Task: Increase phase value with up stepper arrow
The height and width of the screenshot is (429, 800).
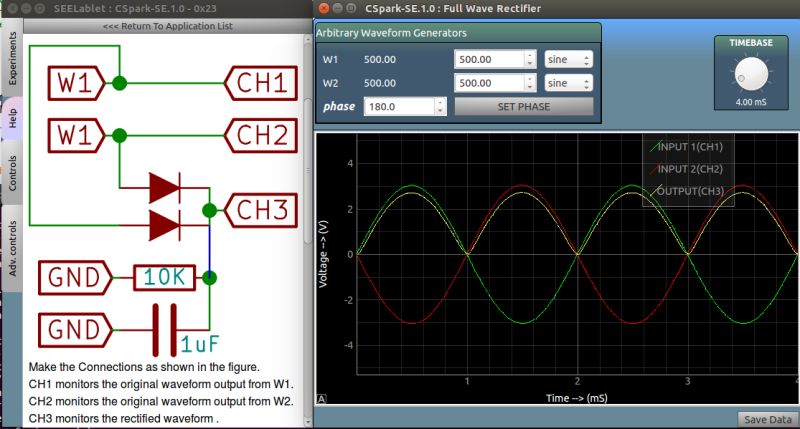Action: (440, 103)
